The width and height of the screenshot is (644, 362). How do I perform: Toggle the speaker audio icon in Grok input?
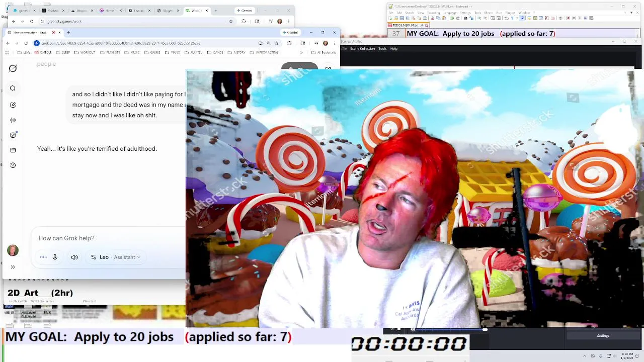pyautogui.click(x=74, y=257)
